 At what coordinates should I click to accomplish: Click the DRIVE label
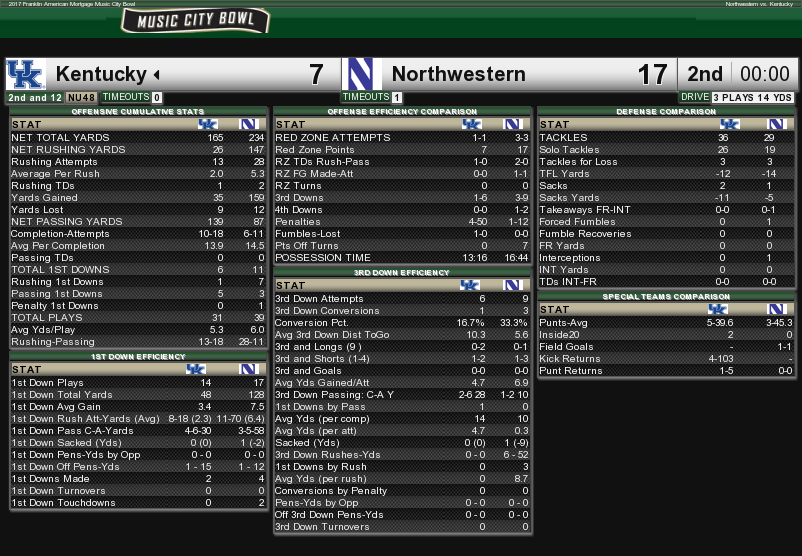(x=695, y=97)
